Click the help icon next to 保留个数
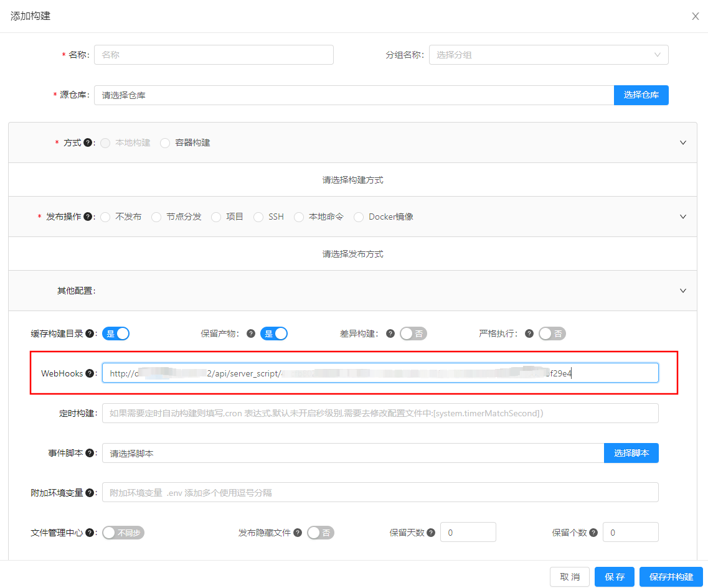 (593, 533)
